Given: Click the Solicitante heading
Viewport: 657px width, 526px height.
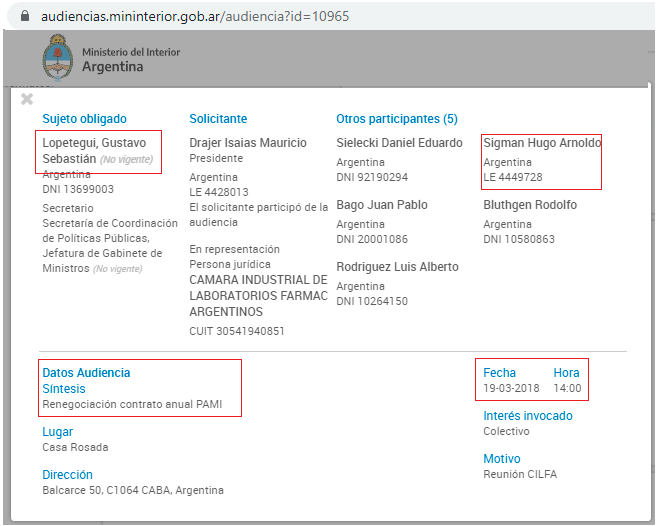Looking at the screenshot, I should [x=218, y=119].
